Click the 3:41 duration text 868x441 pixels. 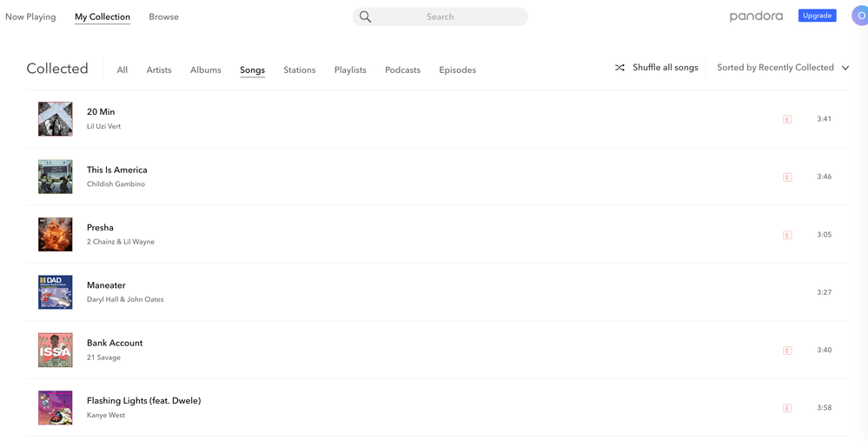click(x=825, y=118)
